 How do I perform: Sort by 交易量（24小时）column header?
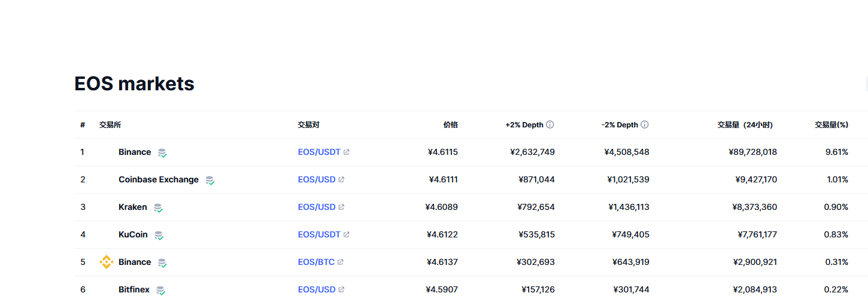tap(745, 125)
